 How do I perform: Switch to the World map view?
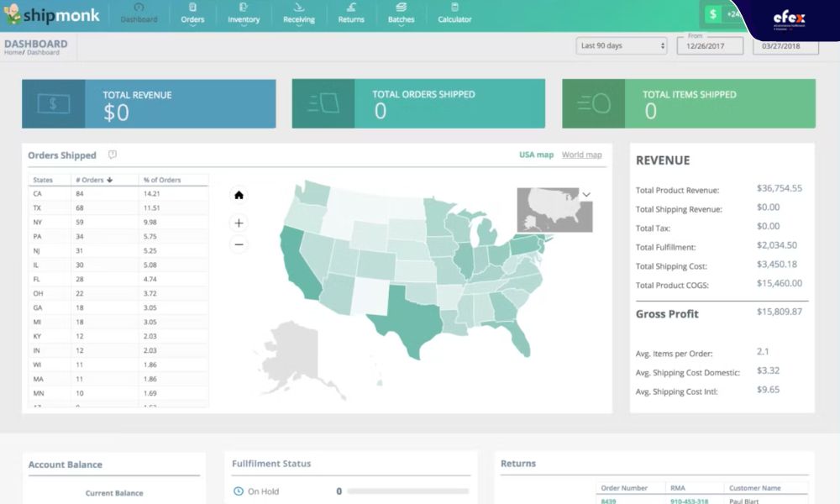coord(582,155)
